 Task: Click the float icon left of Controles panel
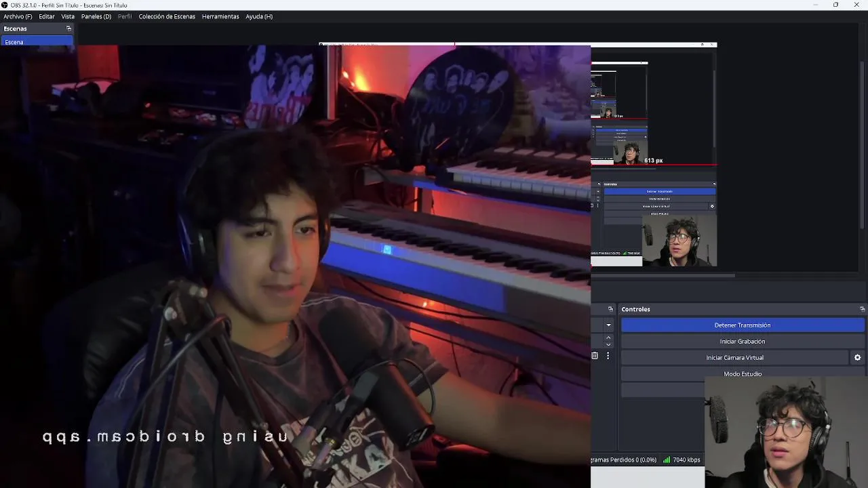click(610, 309)
